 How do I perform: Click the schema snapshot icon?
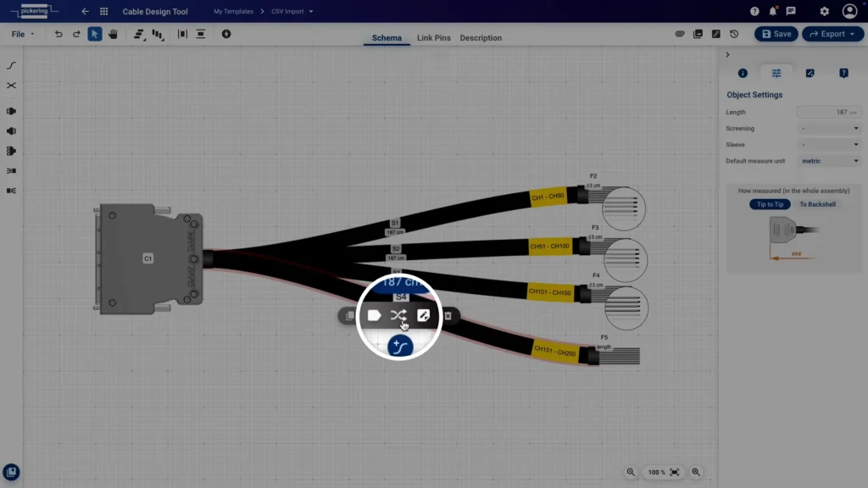coord(715,34)
